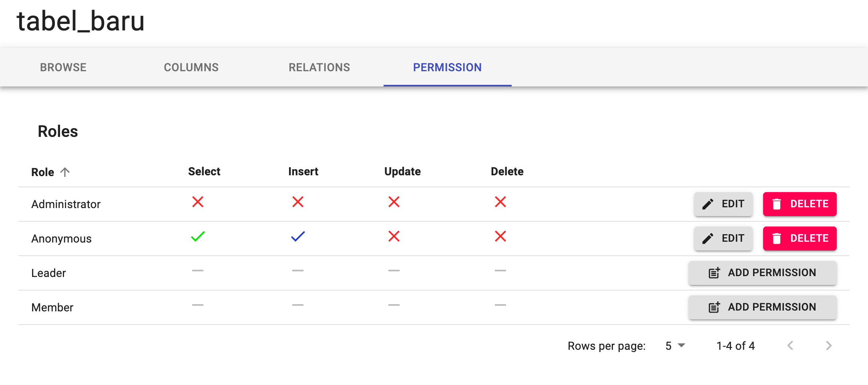The image size is (868, 385).
Task: Click Administrator's red X under Delete column
Action: (500, 202)
